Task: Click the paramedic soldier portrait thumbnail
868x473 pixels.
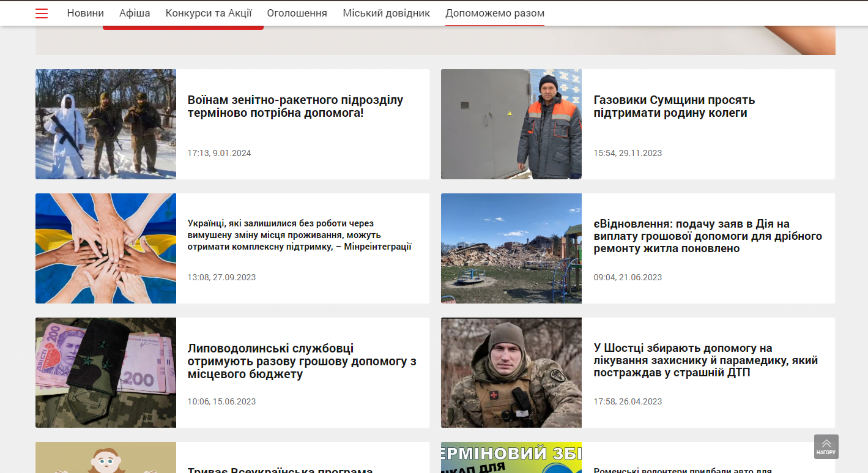Action: point(511,373)
